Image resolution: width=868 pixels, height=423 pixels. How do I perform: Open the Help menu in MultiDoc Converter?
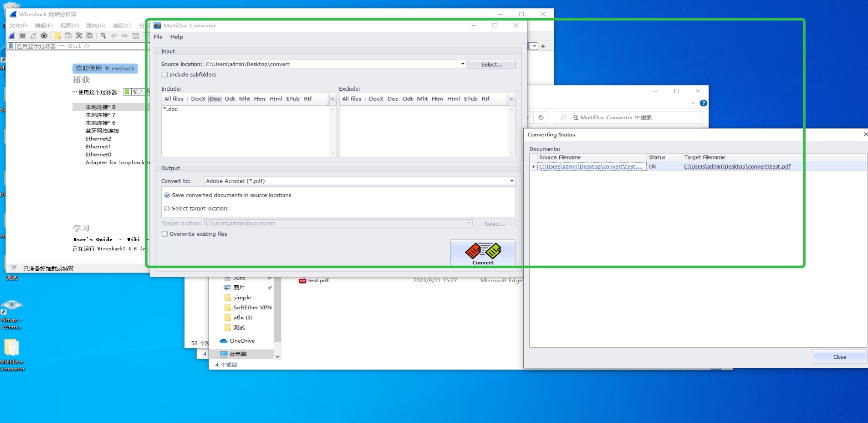pos(177,37)
